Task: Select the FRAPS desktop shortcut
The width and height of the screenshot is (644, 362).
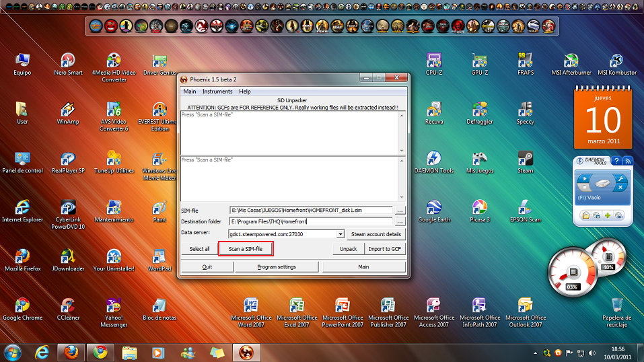Action: [x=526, y=64]
